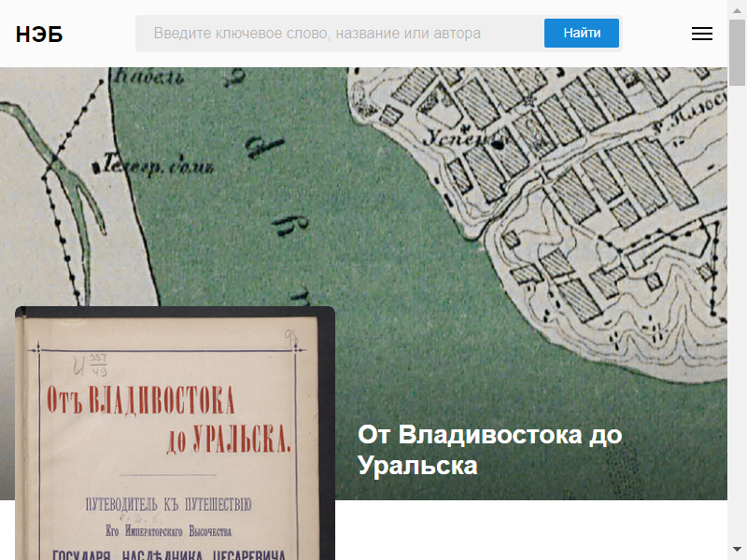Open the hamburger menu icon
Image resolution: width=747 pixels, height=560 pixels.
click(x=702, y=34)
